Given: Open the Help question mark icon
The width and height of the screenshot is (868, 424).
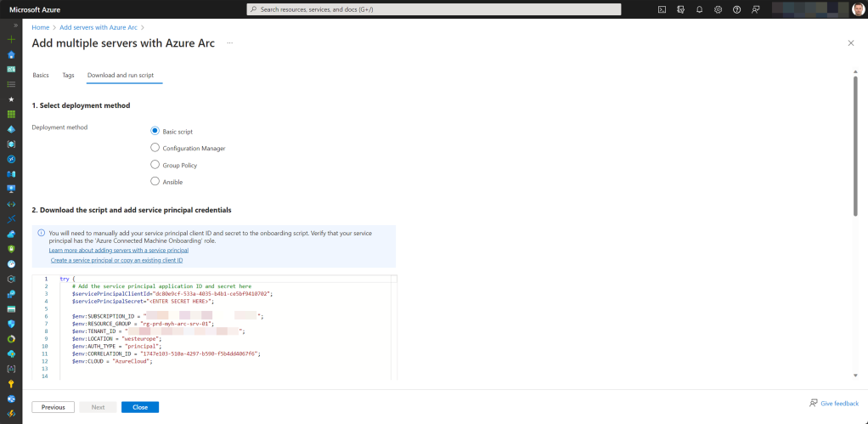Looking at the screenshot, I should coord(737,9).
